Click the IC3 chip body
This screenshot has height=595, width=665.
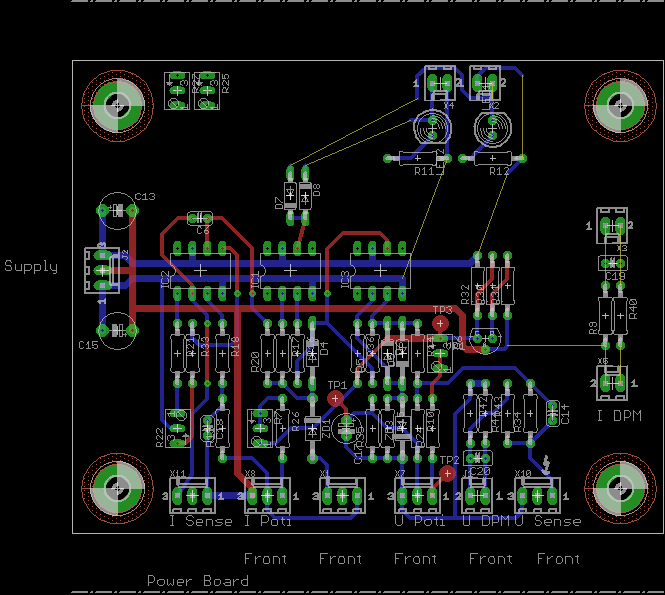tap(380, 270)
